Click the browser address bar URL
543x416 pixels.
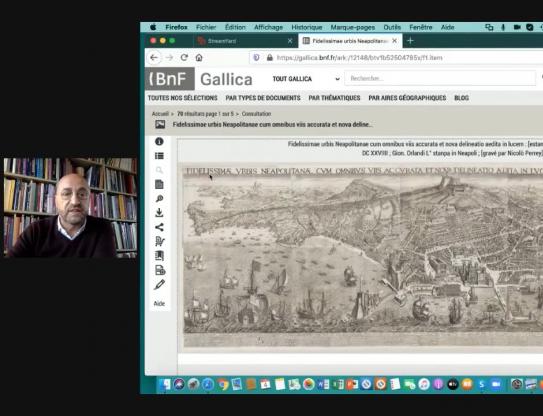point(359,58)
